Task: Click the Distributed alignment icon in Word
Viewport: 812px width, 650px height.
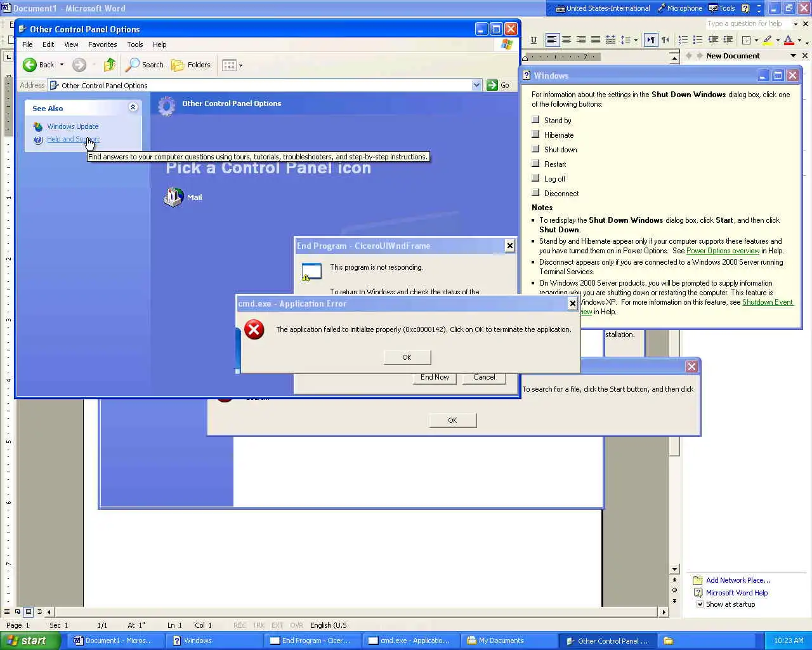Action: 610,40
